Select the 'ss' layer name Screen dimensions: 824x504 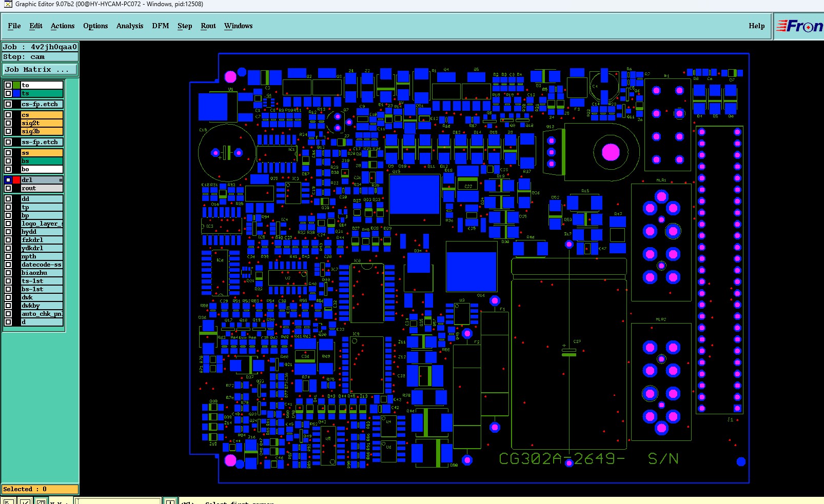click(42, 153)
